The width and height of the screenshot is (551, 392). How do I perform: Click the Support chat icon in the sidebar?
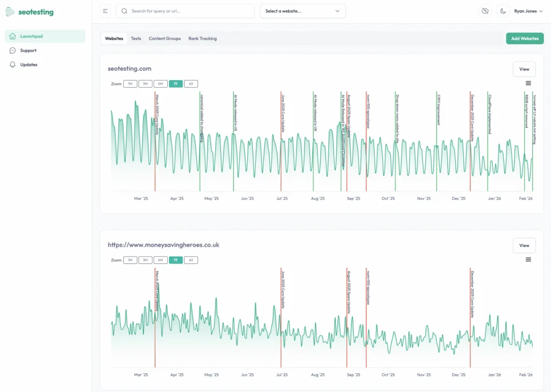tap(12, 50)
